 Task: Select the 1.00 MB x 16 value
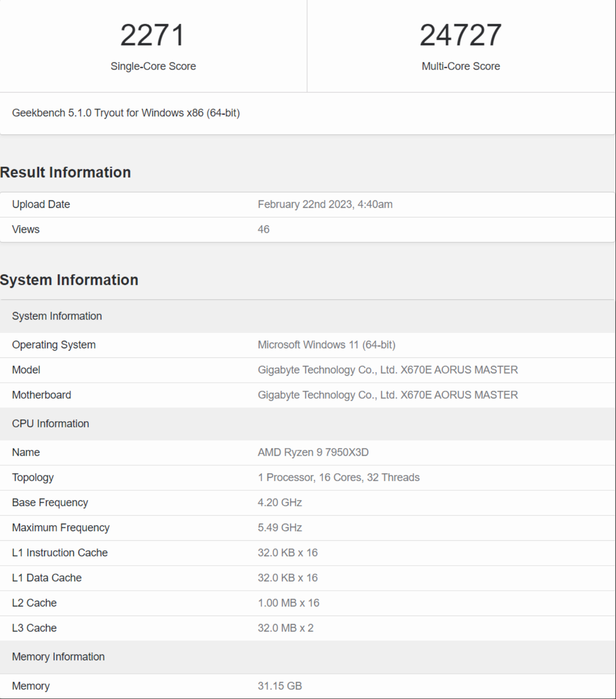tap(289, 603)
